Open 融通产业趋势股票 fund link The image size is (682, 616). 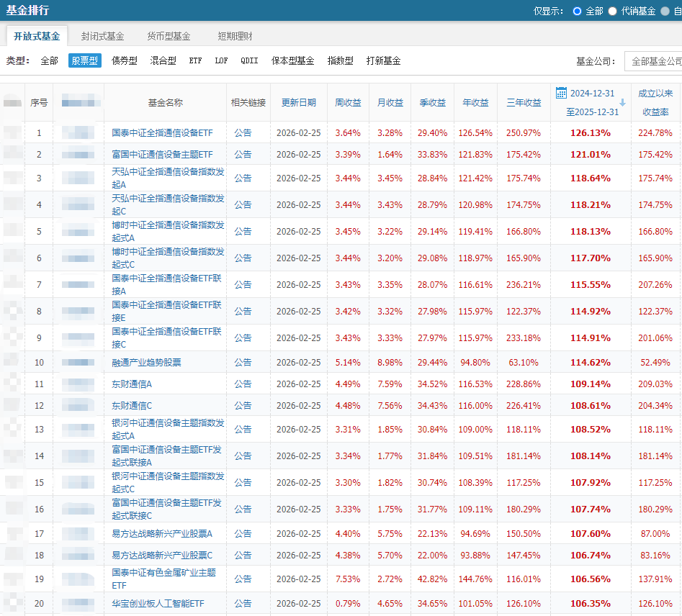(x=146, y=363)
